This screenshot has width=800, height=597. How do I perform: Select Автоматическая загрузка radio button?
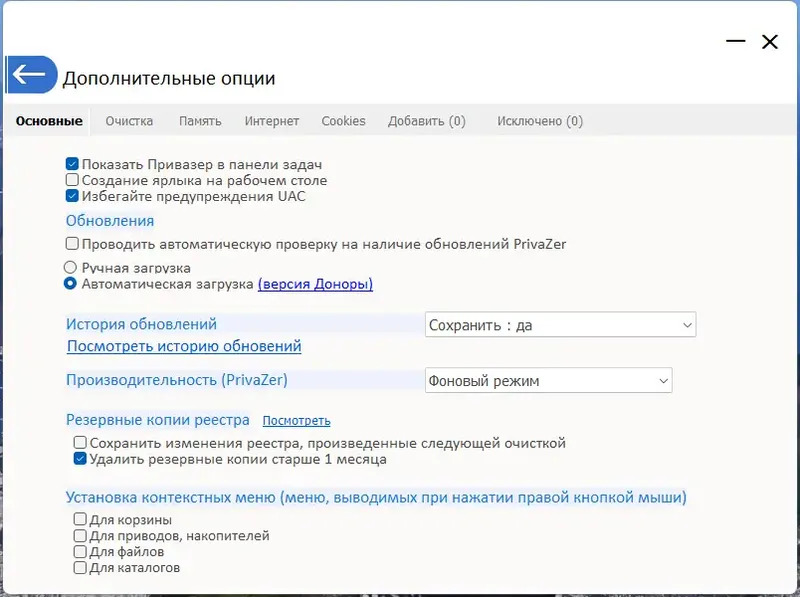pyautogui.click(x=70, y=283)
